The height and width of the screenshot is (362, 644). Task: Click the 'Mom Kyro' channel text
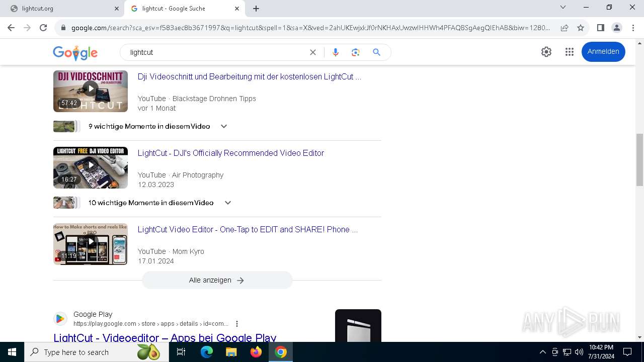(x=188, y=251)
